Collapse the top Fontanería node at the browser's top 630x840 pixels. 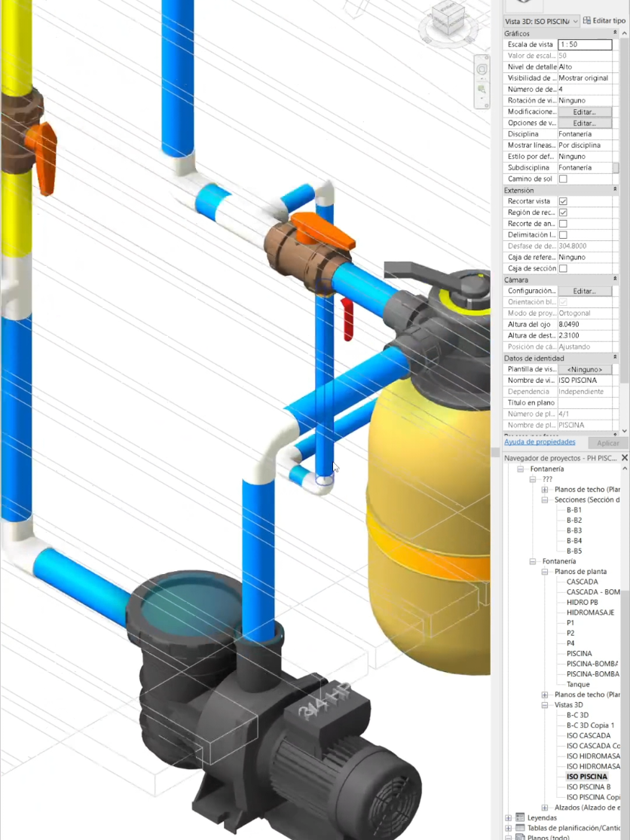[x=520, y=469]
